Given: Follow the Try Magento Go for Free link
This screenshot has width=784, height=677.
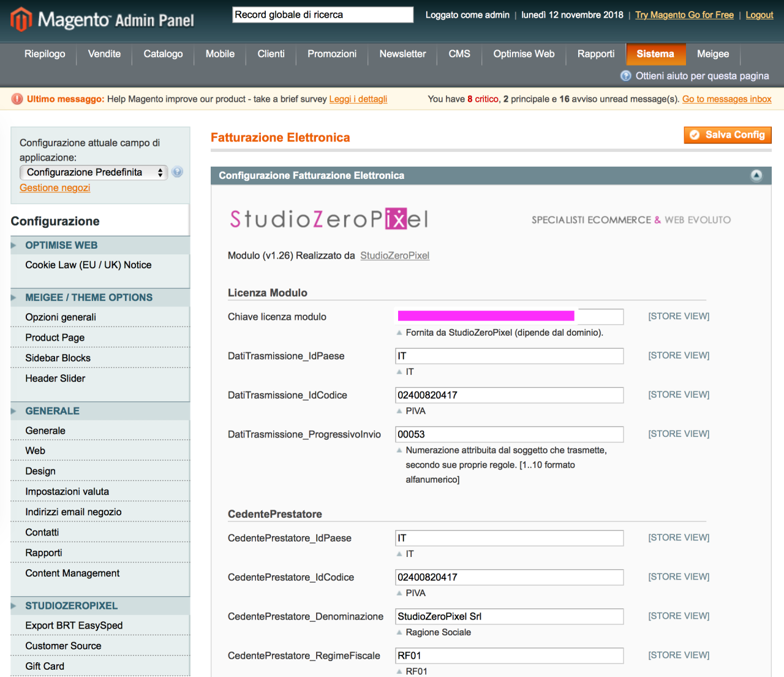Looking at the screenshot, I should (684, 15).
